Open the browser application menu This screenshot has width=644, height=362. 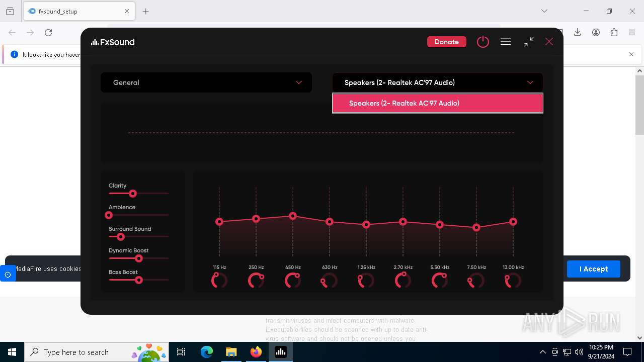click(632, 32)
